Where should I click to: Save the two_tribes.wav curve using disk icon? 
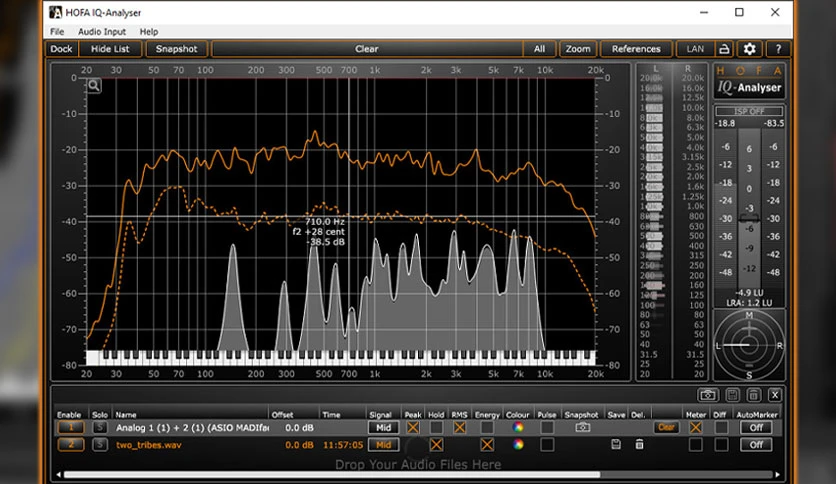(616, 444)
